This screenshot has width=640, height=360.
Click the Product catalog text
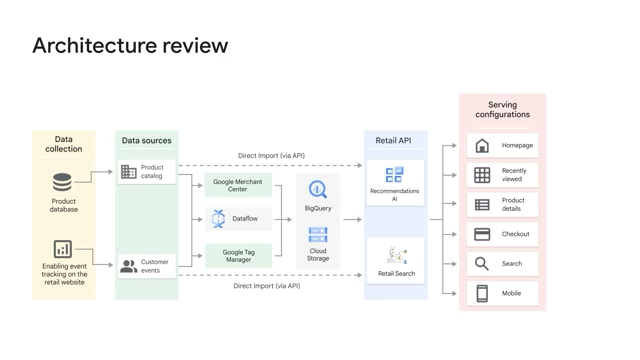click(152, 171)
